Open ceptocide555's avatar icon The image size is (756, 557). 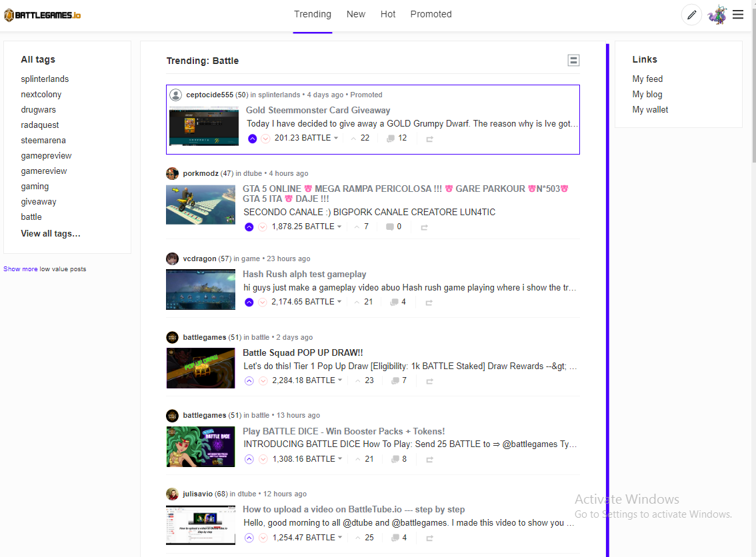pos(176,95)
